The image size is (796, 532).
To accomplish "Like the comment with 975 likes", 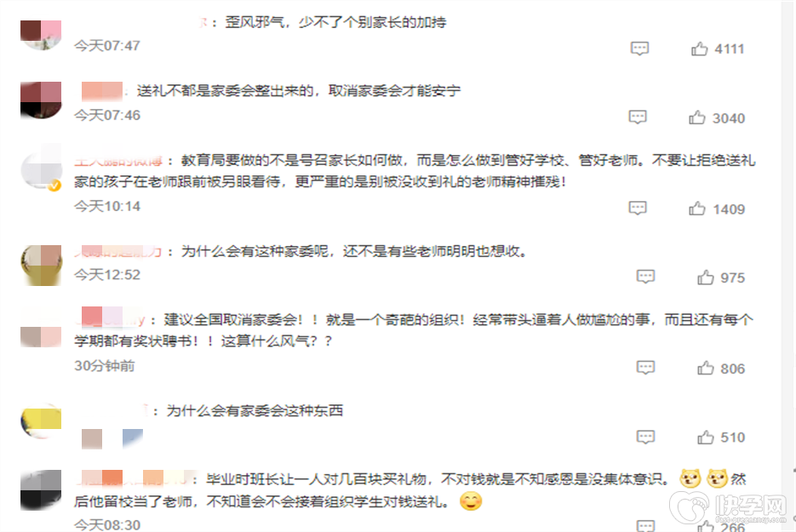I will 705,277.
